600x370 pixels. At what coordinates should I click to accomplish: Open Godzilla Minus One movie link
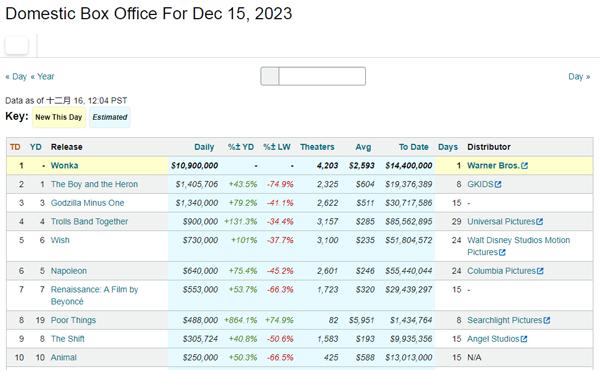[87, 203]
